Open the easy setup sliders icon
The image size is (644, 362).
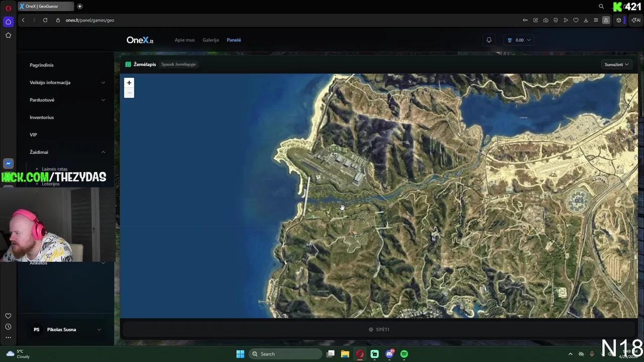point(596,20)
